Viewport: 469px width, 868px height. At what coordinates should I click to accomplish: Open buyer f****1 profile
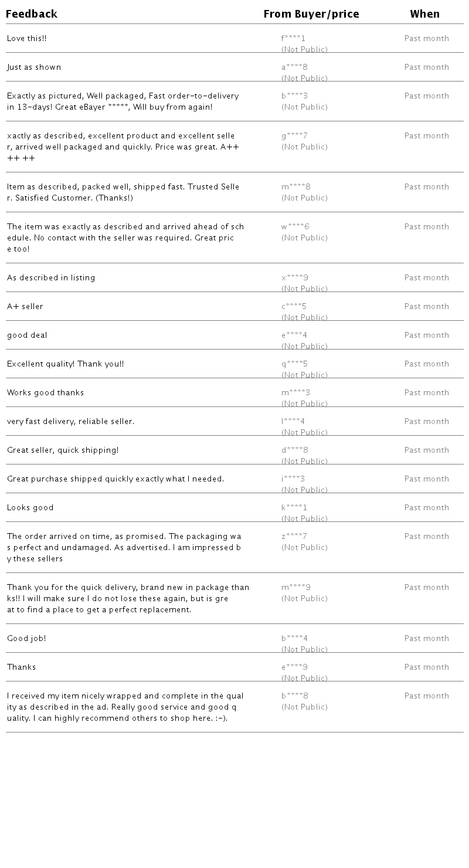[x=294, y=39]
